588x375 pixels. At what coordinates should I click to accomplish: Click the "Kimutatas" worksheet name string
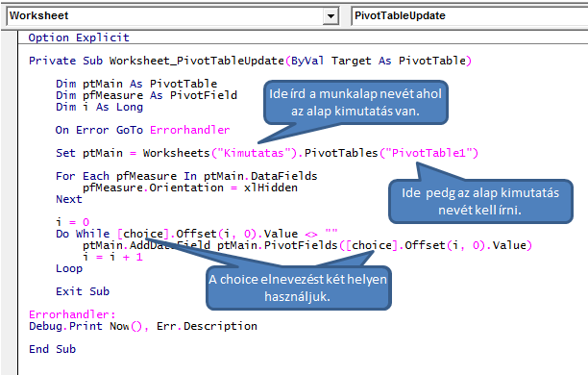(x=255, y=153)
